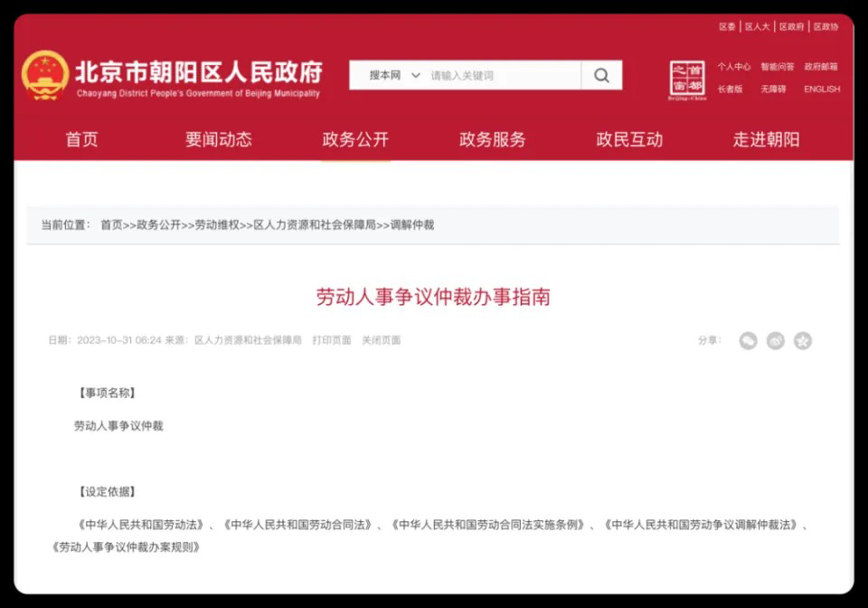Go to the 首页 navigation tab

[81, 140]
